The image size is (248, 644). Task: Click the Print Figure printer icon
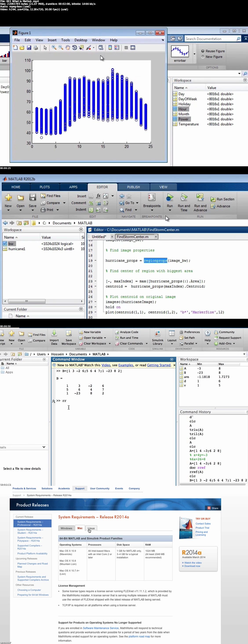pos(36,47)
